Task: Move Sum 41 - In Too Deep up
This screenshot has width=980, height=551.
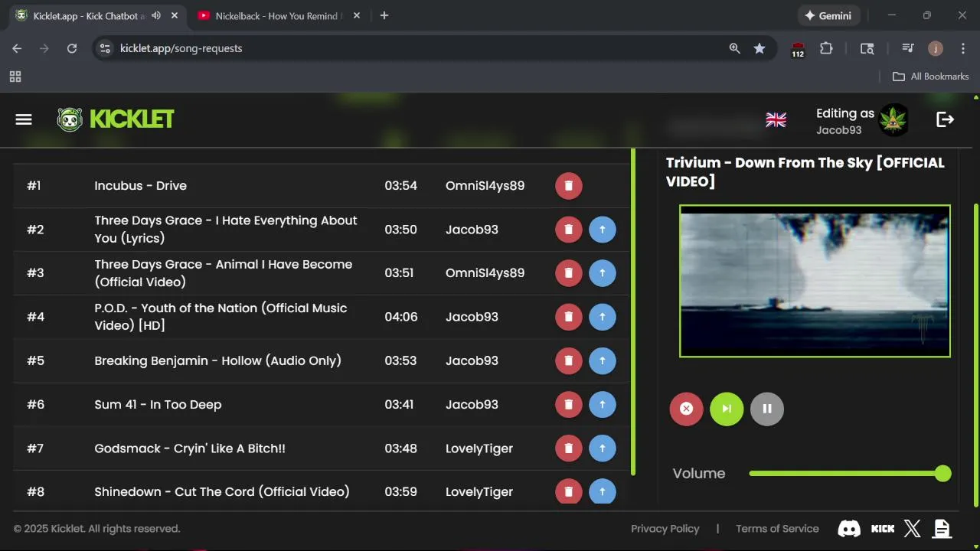Action: [x=603, y=405]
